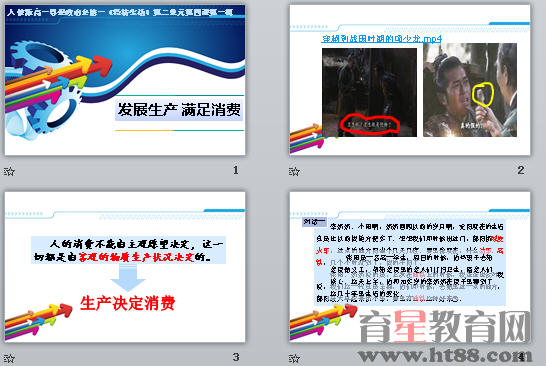
Task: Click slide number 2 label
Action: pyautogui.click(x=521, y=170)
